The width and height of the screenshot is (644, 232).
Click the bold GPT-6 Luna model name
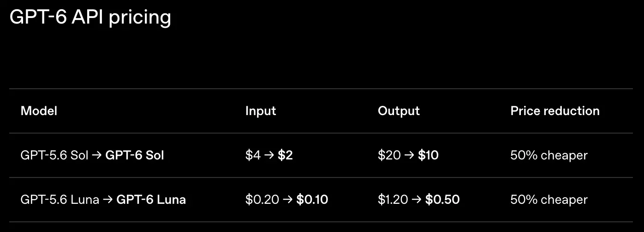pyautogui.click(x=151, y=200)
